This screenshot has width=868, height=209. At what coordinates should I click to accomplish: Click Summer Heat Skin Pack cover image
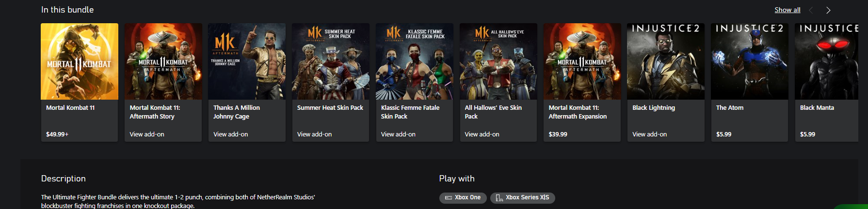(331, 61)
